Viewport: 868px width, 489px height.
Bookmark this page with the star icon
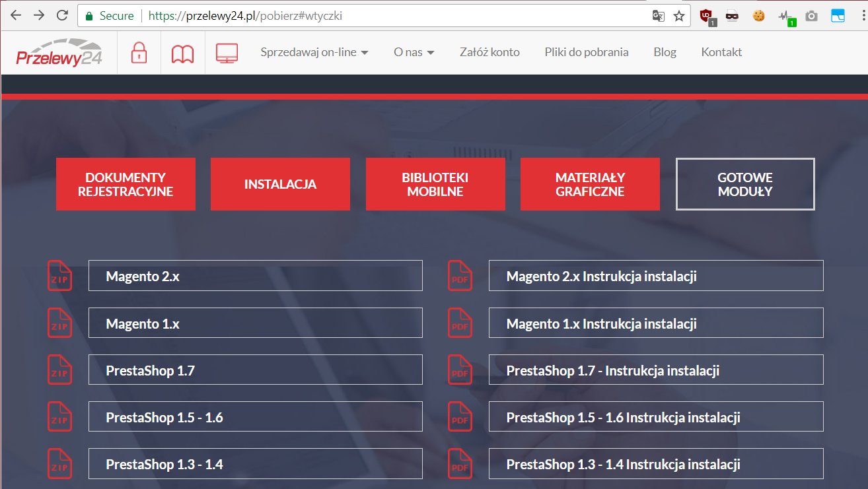click(x=678, y=16)
